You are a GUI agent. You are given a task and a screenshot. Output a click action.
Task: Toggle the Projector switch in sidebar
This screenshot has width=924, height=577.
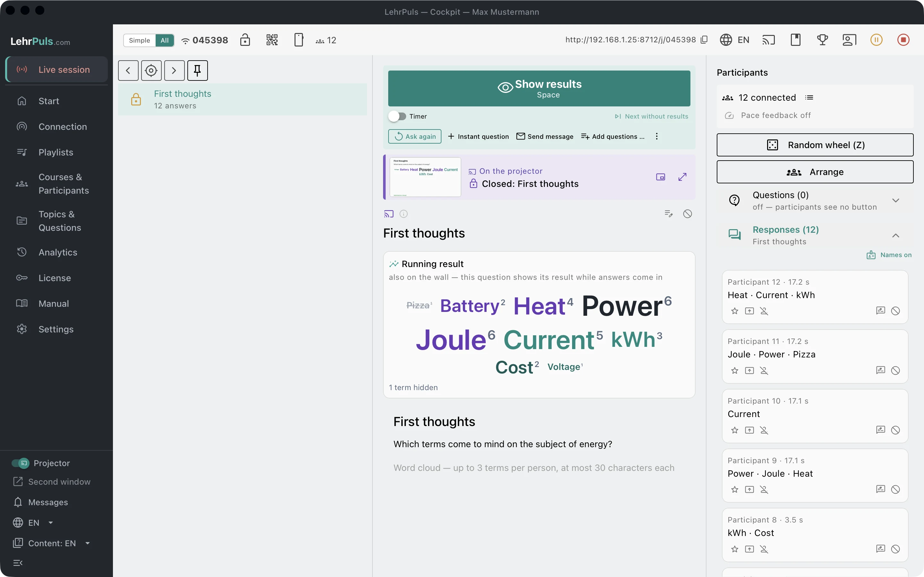(x=20, y=463)
